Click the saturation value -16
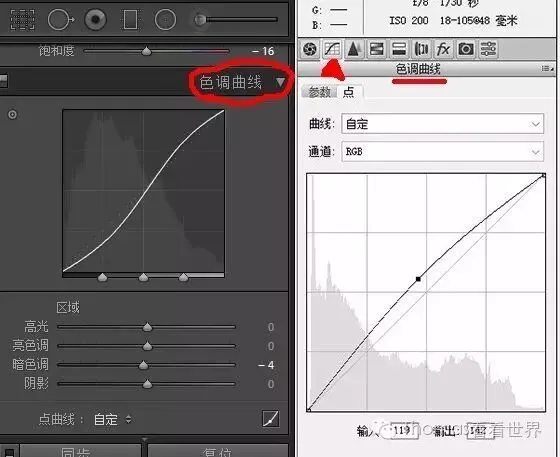 263,51
